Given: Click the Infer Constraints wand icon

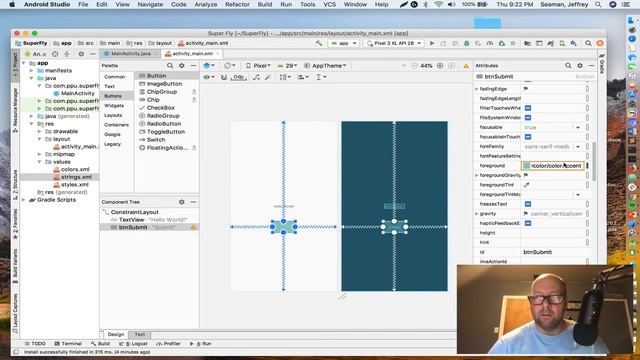Looking at the screenshot, I should [x=268, y=77].
